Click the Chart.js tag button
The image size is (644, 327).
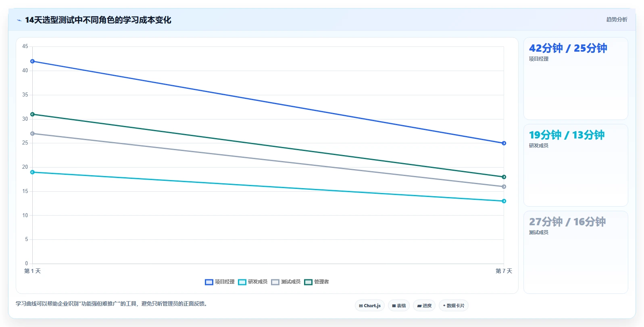coord(370,306)
